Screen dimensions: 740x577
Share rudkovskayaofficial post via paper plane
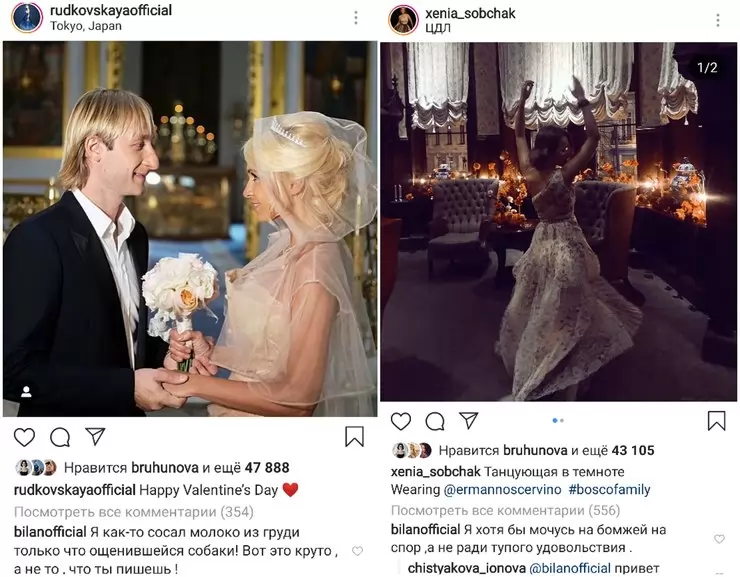[x=96, y=436]
